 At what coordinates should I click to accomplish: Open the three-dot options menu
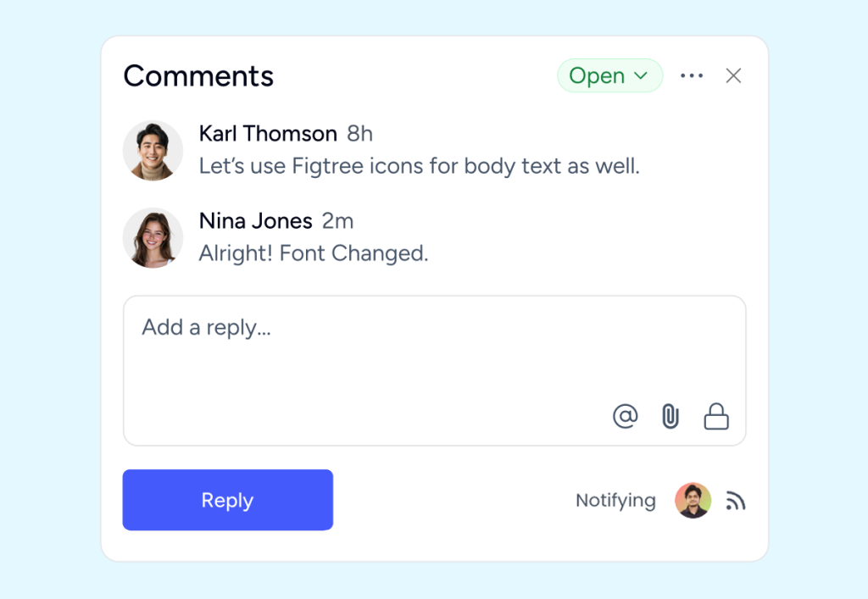click(692, 75)
